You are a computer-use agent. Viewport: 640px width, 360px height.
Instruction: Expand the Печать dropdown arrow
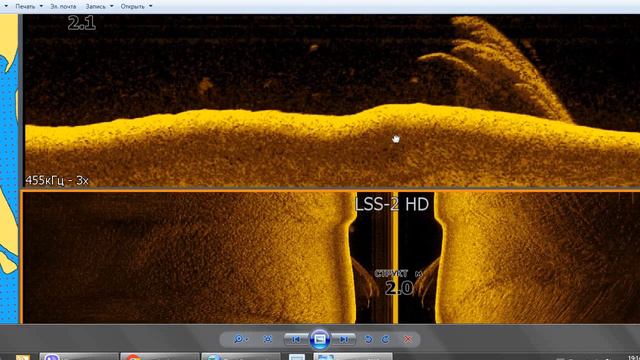41,7
